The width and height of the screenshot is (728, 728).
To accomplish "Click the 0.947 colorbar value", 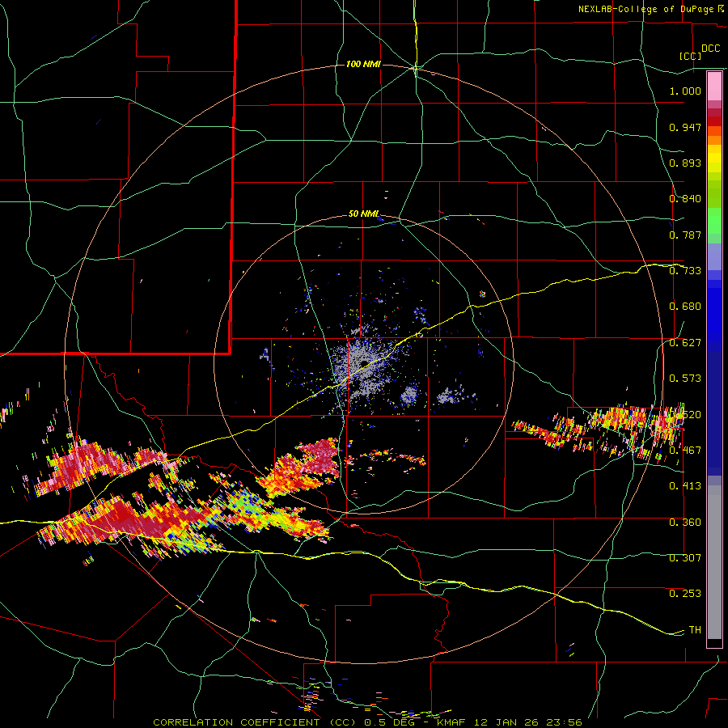I will coord(685,127).
